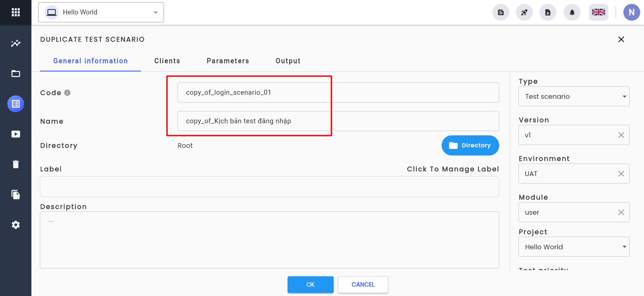Click the Code info icon
Image resolution: width=644 pixels, height=296 pixels.
(x=67, y=93)
